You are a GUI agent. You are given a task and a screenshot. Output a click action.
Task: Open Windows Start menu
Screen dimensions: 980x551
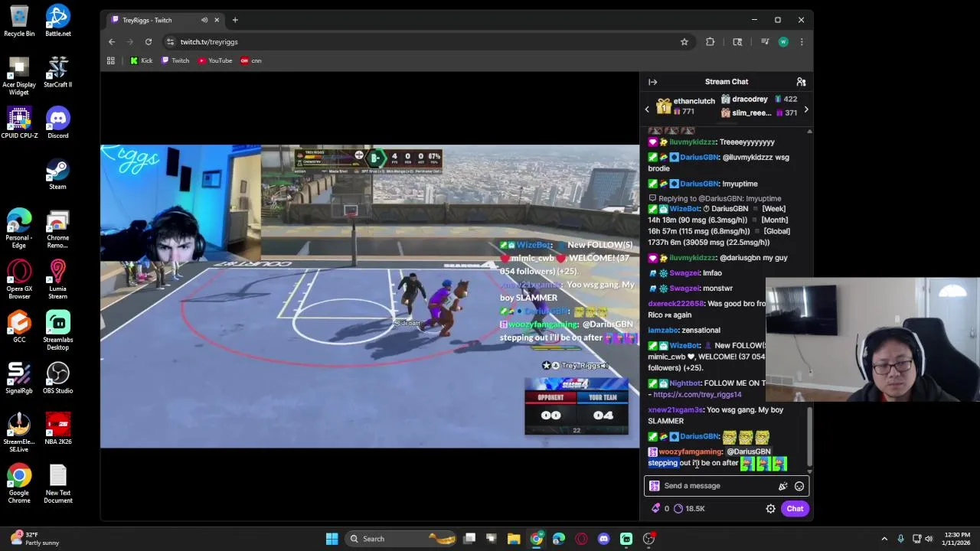tap(332, 539)
